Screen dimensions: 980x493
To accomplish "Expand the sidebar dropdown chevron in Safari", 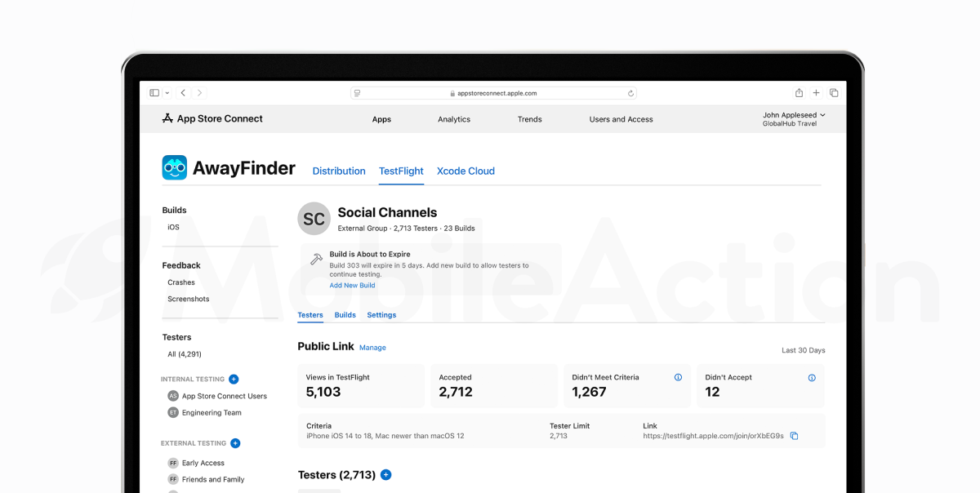I will (167, 93).
